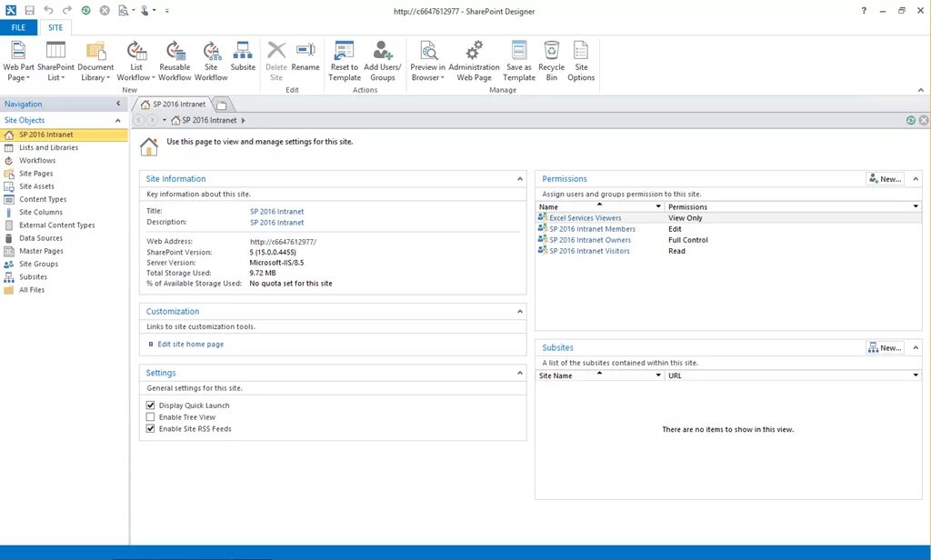This screenshot has height=560, width=931.
Task: Open the Name column filter dropdown
Action: pos(658,206)
